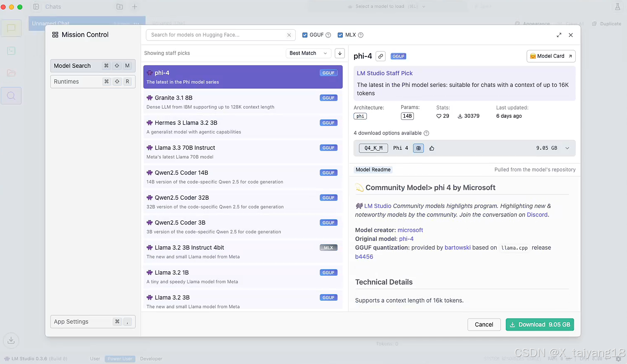
Task: Toggle the GGUF checkbox
Action: (305, 35)
